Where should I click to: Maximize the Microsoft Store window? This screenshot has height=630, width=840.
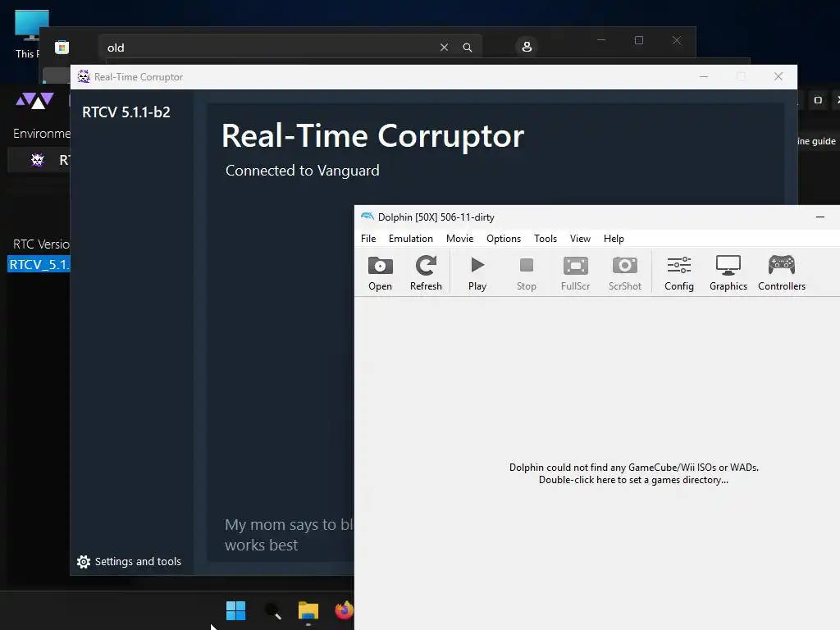point(638,40)
